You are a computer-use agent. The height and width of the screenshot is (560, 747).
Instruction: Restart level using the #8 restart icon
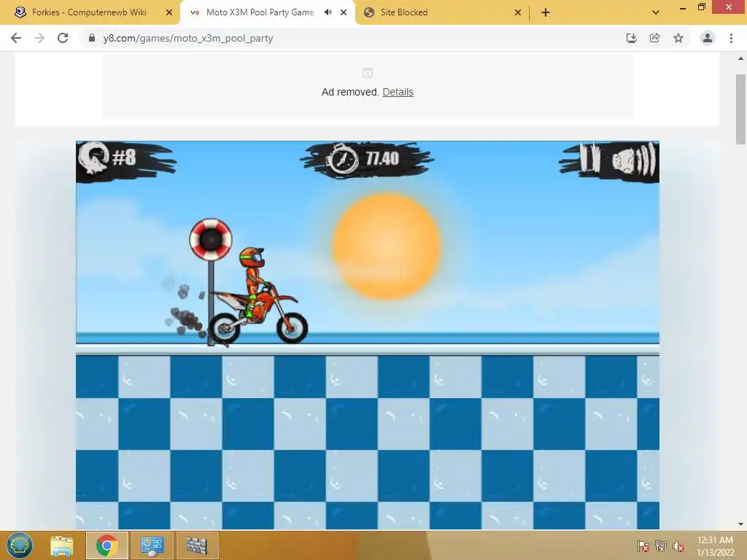coord(94,157)
